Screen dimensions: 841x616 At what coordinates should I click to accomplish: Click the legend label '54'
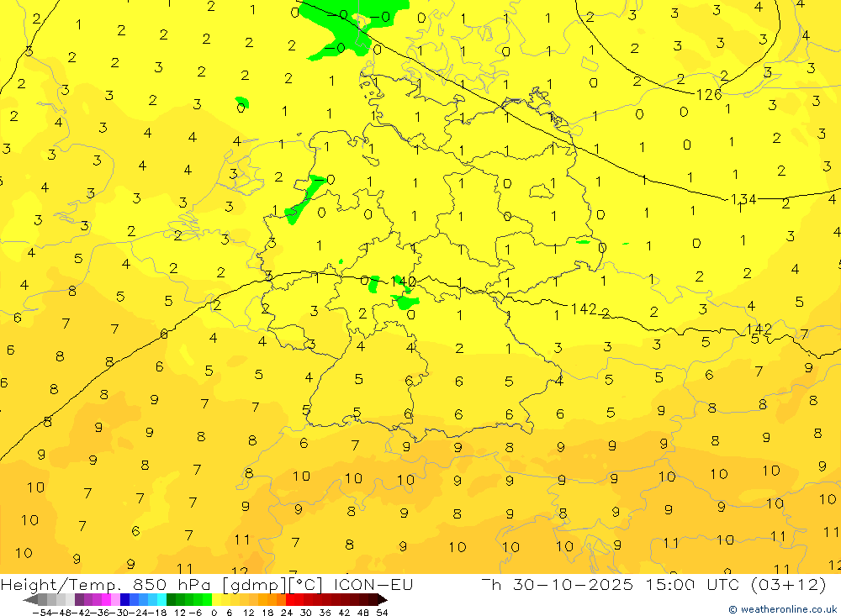click(382, 613)
